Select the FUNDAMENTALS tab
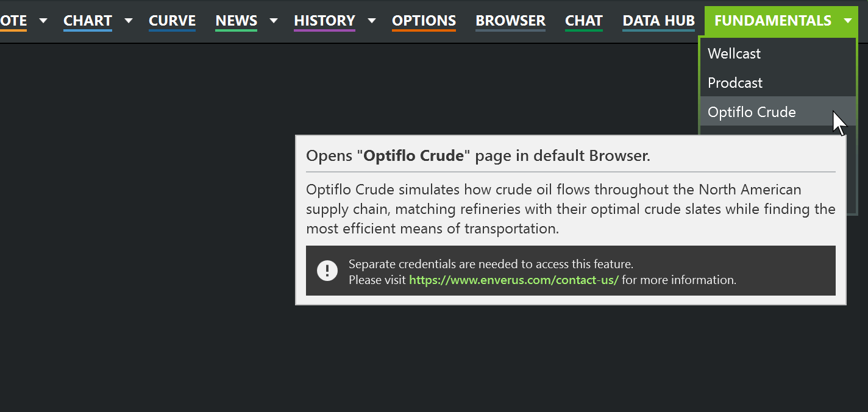This screenshot has width=868, height=412. tap(773, 21)
